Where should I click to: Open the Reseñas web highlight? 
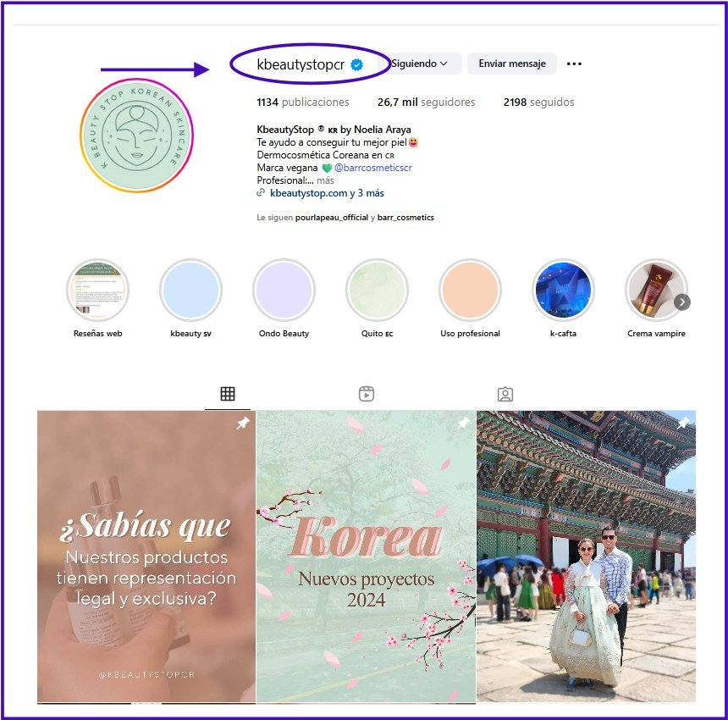(97, 290)
